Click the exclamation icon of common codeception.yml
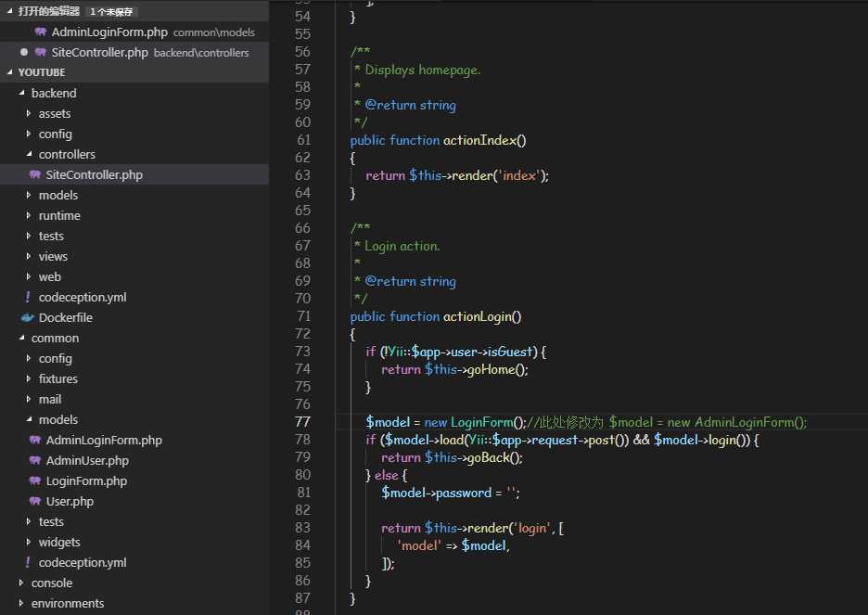Viewport: 868px width, 615px height. [x=28, y=562]
